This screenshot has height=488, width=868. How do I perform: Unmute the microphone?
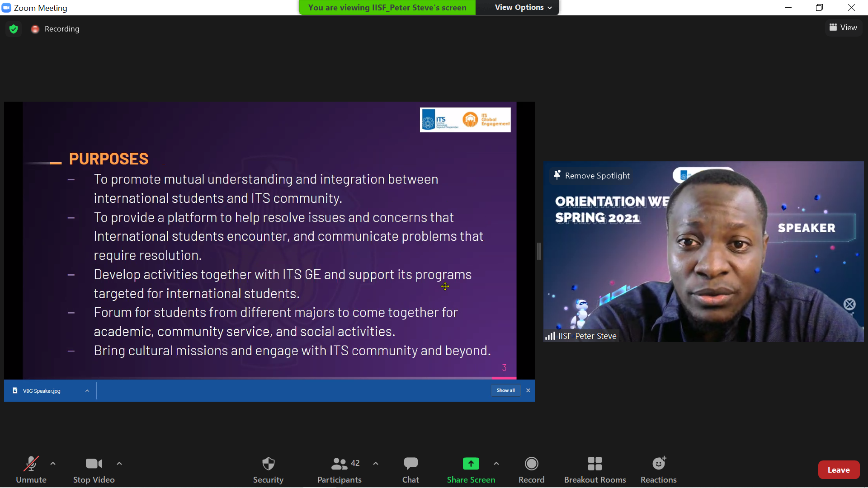click(x=31, y=469)
